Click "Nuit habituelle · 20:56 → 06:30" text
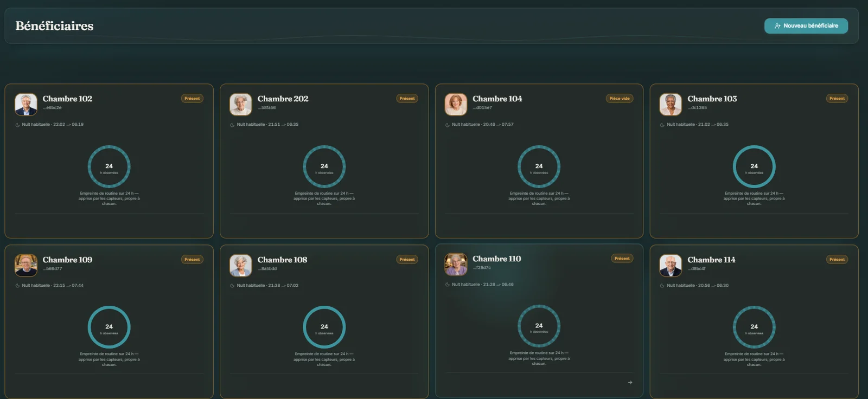This screenshot has height=399, width=868. pos(698,286)
